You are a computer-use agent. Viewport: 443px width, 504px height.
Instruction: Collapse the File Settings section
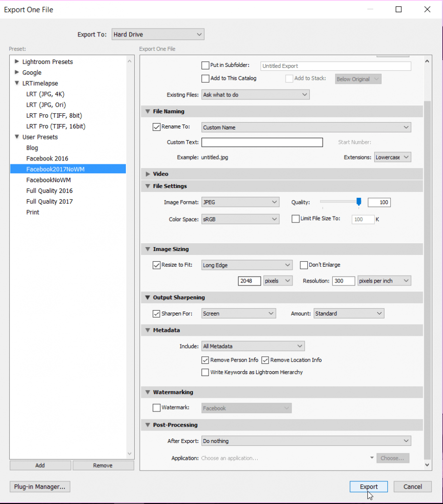pyautogui.click(x=147, y=186)
